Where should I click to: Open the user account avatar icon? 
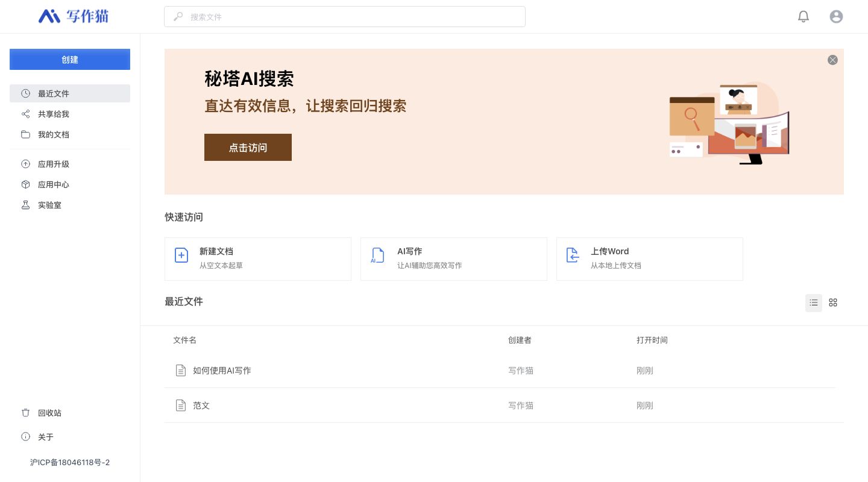(835, 17)
